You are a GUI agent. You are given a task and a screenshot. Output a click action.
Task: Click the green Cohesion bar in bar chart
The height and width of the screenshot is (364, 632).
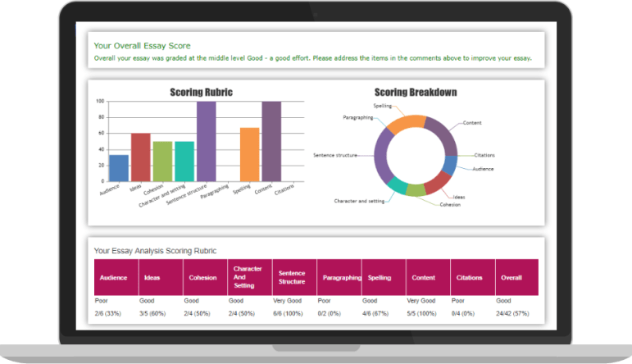[162, 161]
